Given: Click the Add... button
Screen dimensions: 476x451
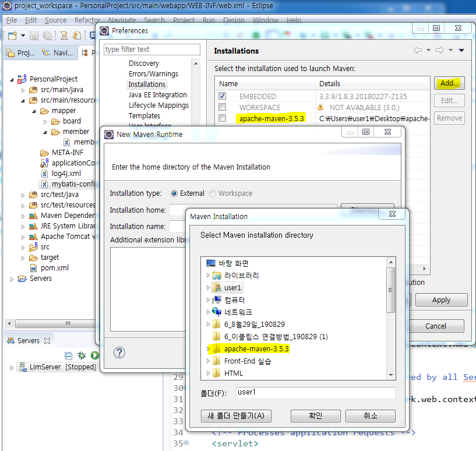Looking at the screenshot, I should pos(449,83).
